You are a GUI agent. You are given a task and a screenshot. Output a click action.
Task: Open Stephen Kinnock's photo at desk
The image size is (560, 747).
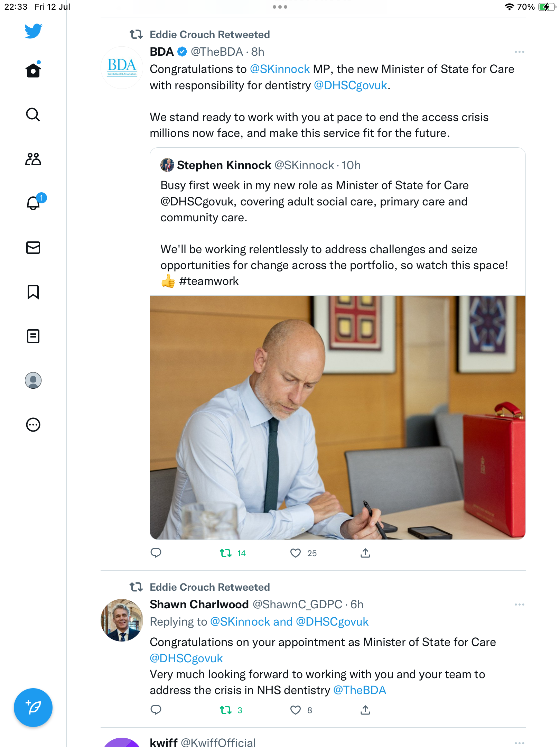click(x=337, y=417)
